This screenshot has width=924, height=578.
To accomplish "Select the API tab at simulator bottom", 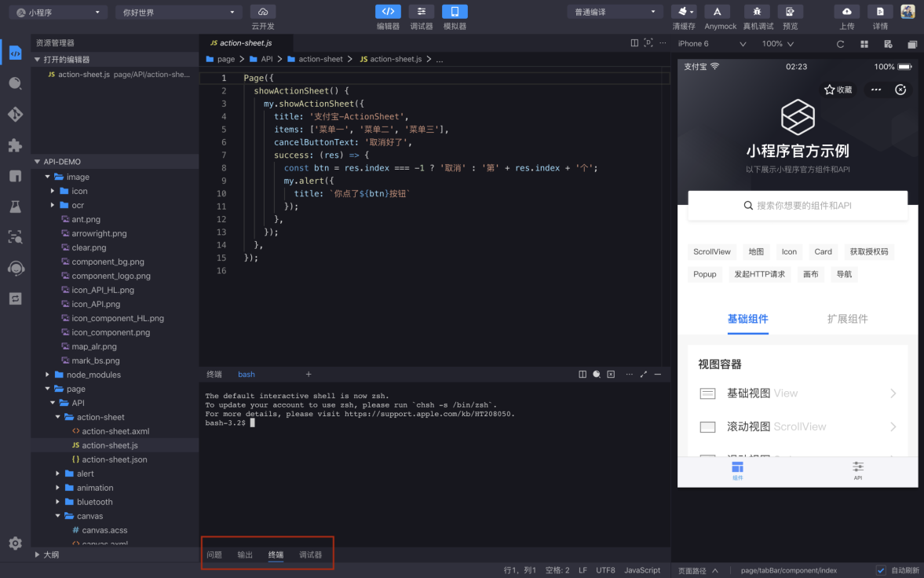I will pyautogui.click(x=858, y=471).
